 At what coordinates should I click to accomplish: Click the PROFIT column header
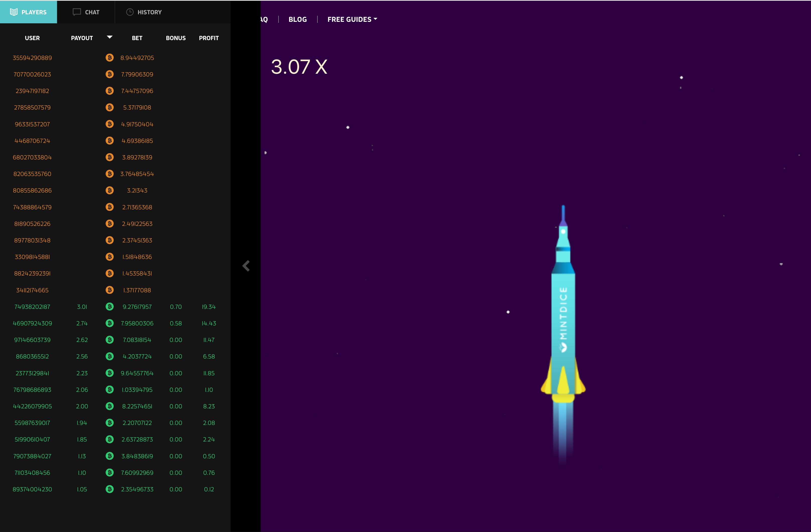209,38
